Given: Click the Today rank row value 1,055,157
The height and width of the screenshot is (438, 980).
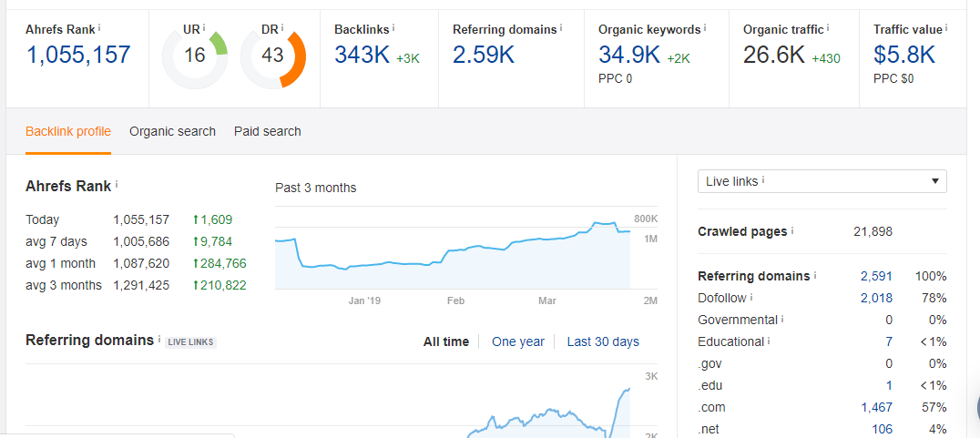Looking at the screenshot, I should click(141, 220).
